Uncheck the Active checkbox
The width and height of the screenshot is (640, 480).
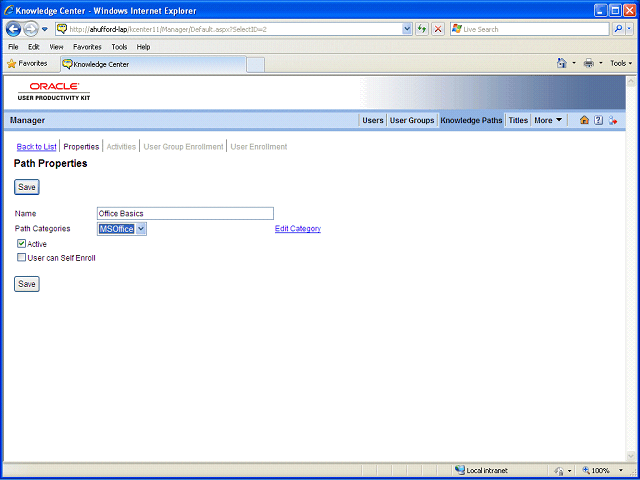pos(21,244)
